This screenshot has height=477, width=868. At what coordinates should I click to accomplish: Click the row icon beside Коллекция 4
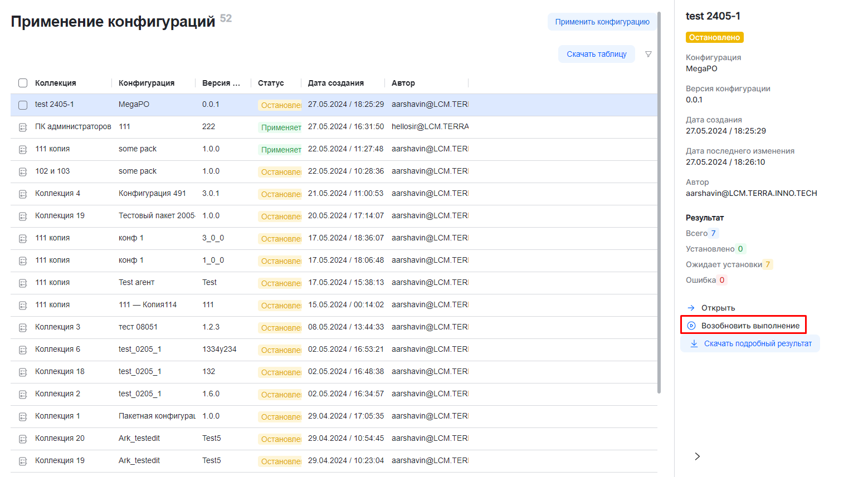23,194
